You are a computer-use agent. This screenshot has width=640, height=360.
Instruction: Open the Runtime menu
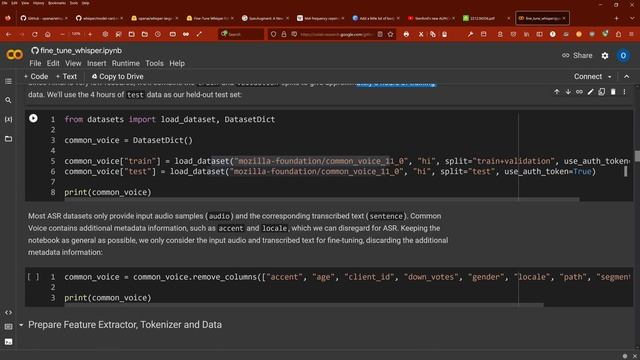126,63
